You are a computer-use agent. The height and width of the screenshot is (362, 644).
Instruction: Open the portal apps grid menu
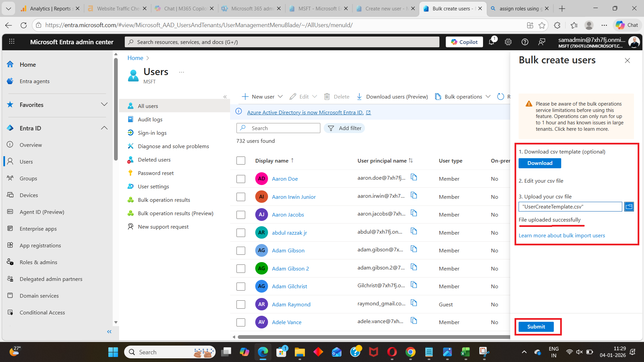coord(12,42)
